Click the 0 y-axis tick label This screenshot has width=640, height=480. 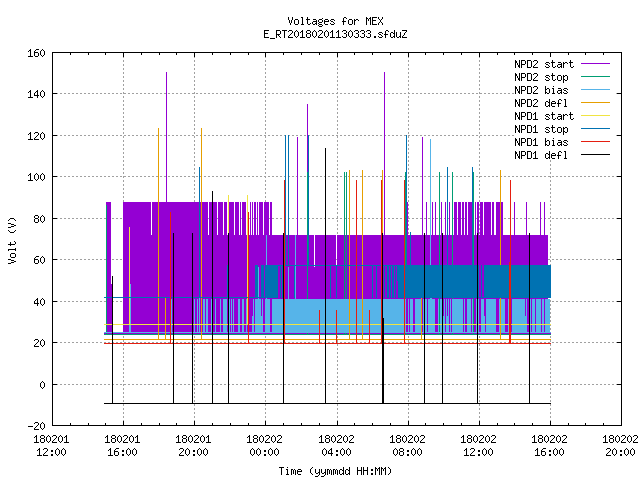pyautogui.click(x=42, y=384)
